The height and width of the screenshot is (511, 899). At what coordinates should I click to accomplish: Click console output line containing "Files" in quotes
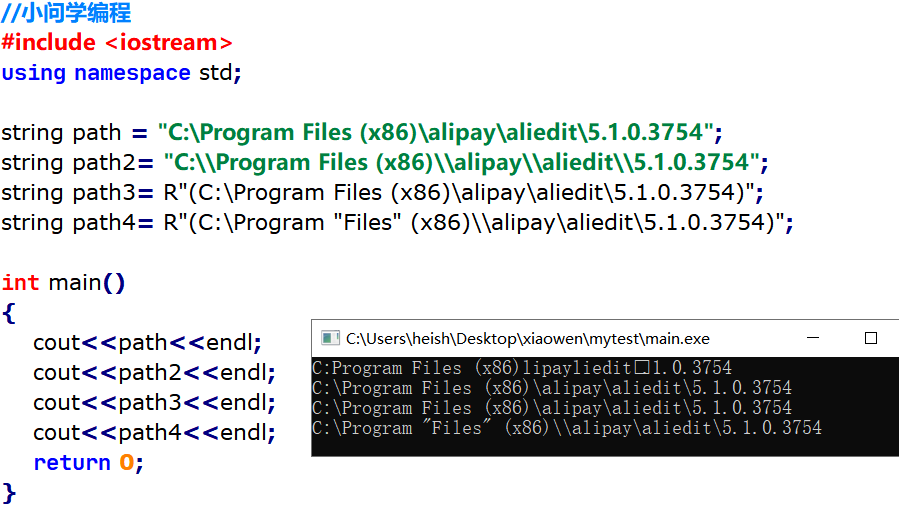pos(566,428)
